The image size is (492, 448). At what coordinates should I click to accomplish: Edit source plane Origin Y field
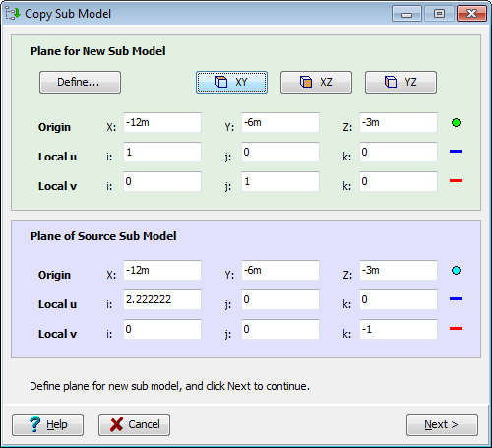tap(280, 270)
